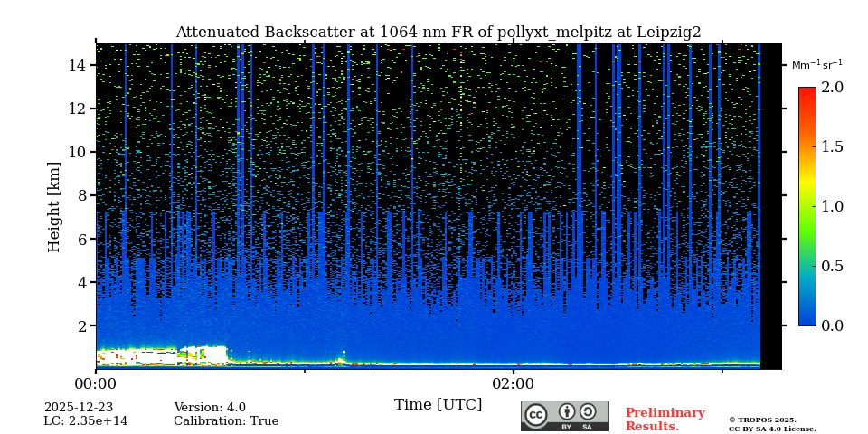The width and height of the screenshot is (868, 434).
Task: Select the LC: 2.35e+14 value
Action: pyautogui.click(x=86, y=421)
